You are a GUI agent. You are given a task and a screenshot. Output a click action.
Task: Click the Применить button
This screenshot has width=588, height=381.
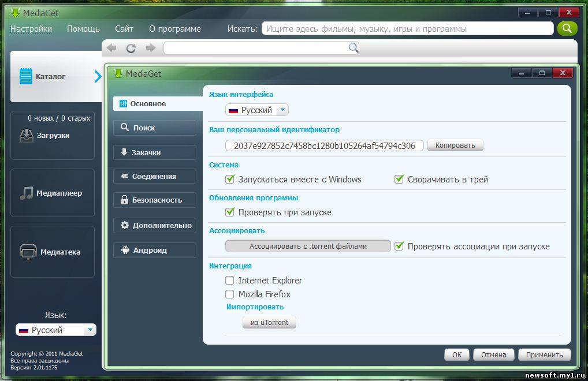544,355
